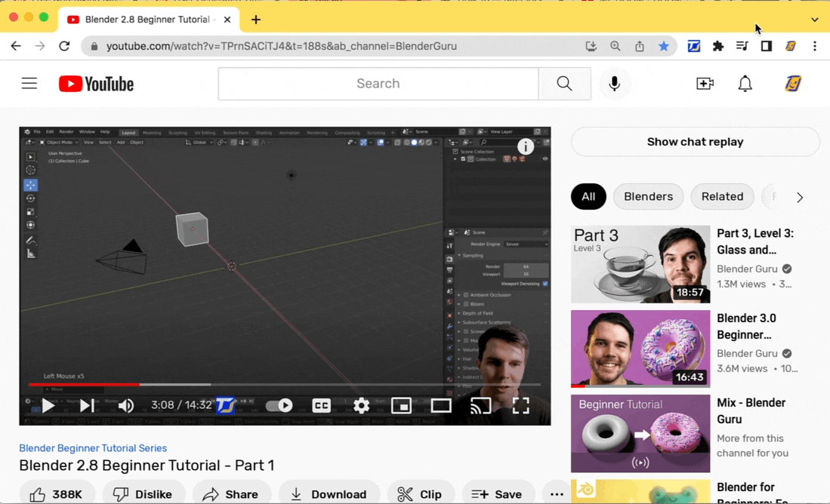Show chat replay
Screen dimensions: 830x504
695,142
